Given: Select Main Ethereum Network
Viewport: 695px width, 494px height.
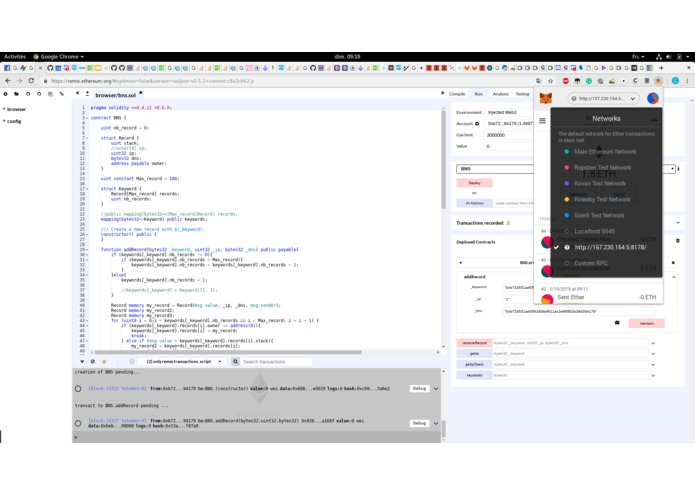Looking at the screenshot, I should coord(606,152).
